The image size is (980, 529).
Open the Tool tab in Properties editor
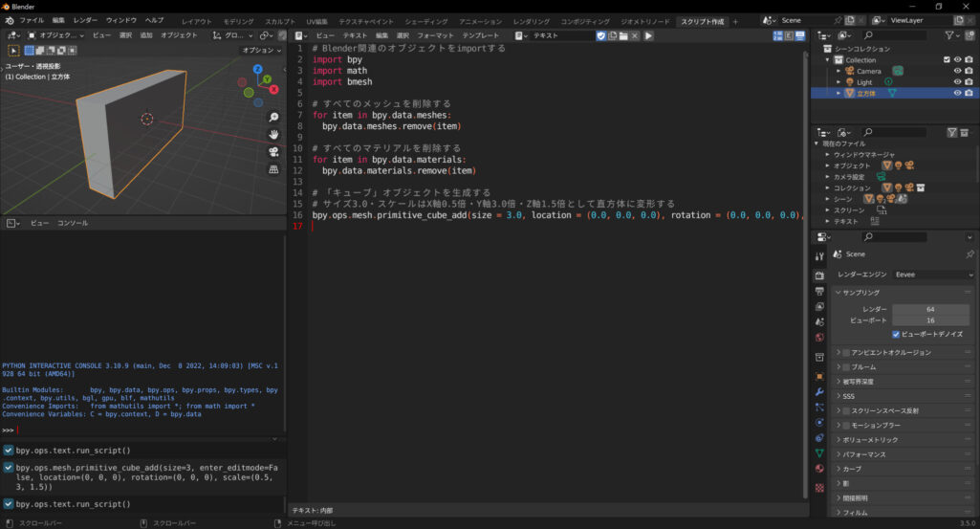click(x=819, y=256)
